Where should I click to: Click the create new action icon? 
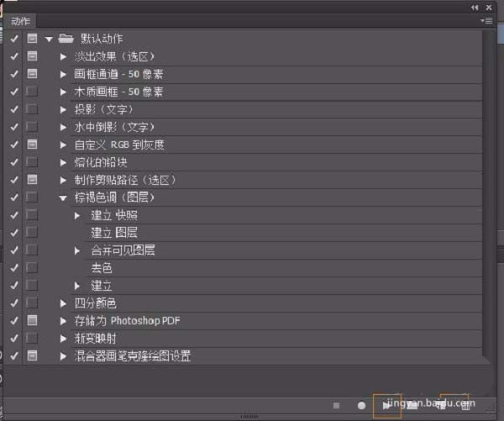439,405
